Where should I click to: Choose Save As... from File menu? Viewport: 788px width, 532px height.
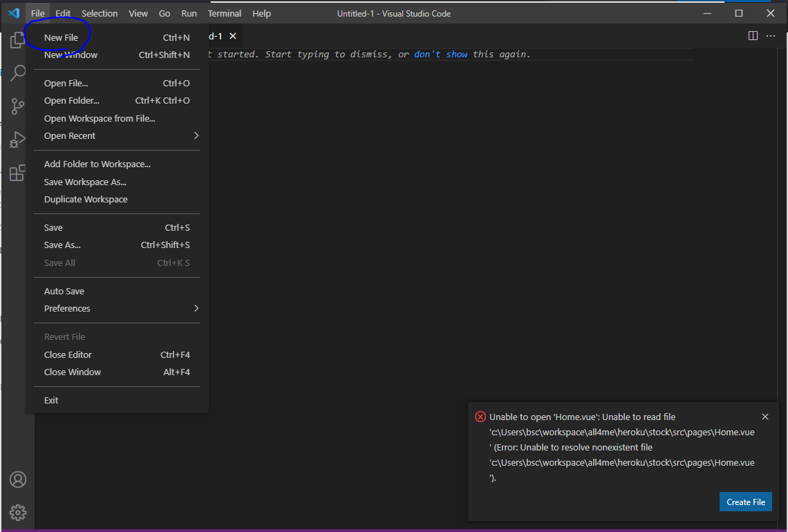[117, 245]
